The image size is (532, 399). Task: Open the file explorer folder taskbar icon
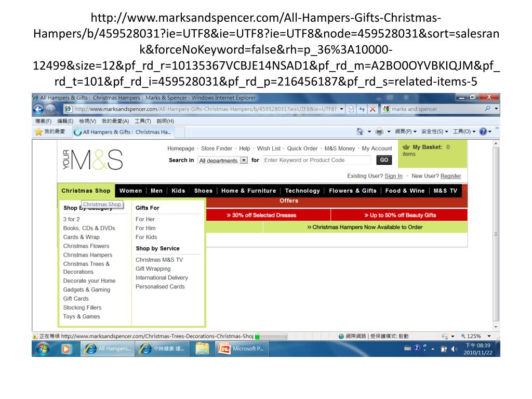(202, 349)
